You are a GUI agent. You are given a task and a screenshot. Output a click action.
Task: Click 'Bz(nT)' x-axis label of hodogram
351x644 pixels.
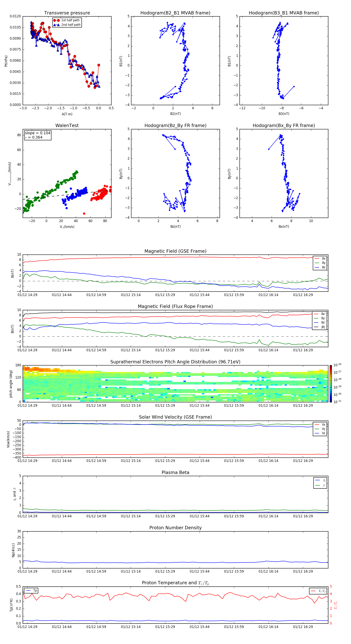(175, 227)
